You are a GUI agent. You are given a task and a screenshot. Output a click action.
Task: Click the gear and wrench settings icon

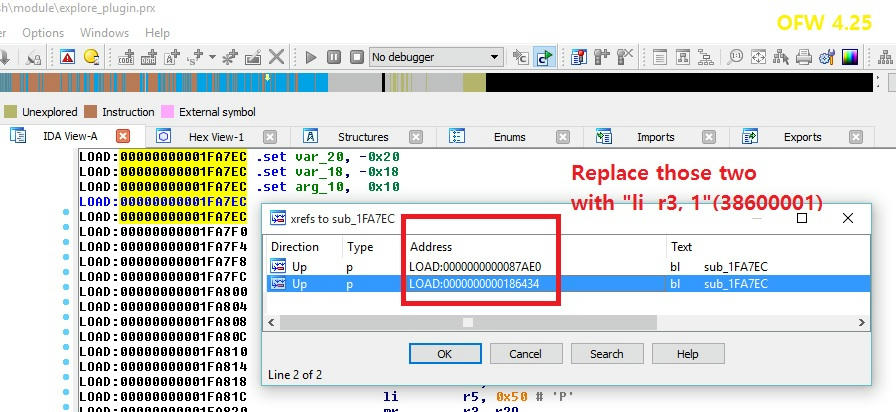tap(827, 57)
